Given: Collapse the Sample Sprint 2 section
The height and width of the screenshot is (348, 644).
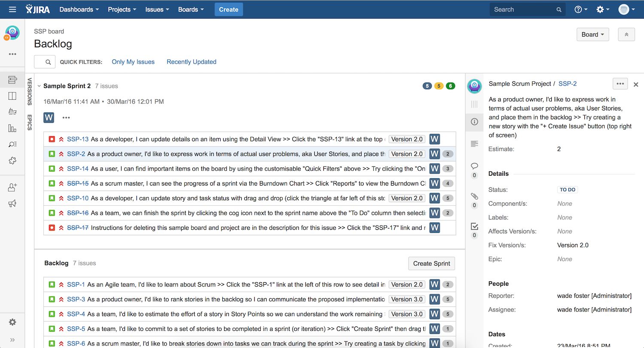Looking at the screenshot, I should 39,86.
